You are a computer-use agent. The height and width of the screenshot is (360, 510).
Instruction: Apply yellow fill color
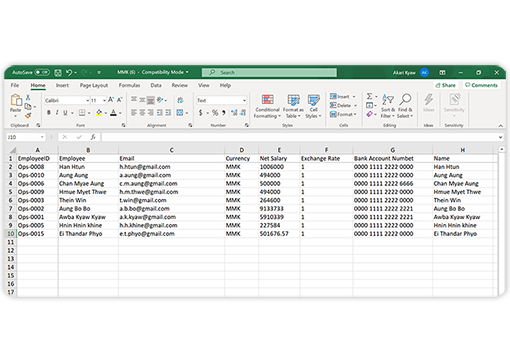[x=99, y=113]
